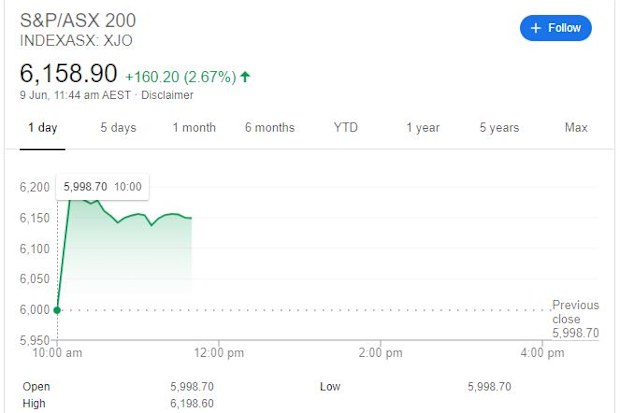620x413 pixels.
Task: Switch to the 5 years tab
Action: click(x=499, y=128)
